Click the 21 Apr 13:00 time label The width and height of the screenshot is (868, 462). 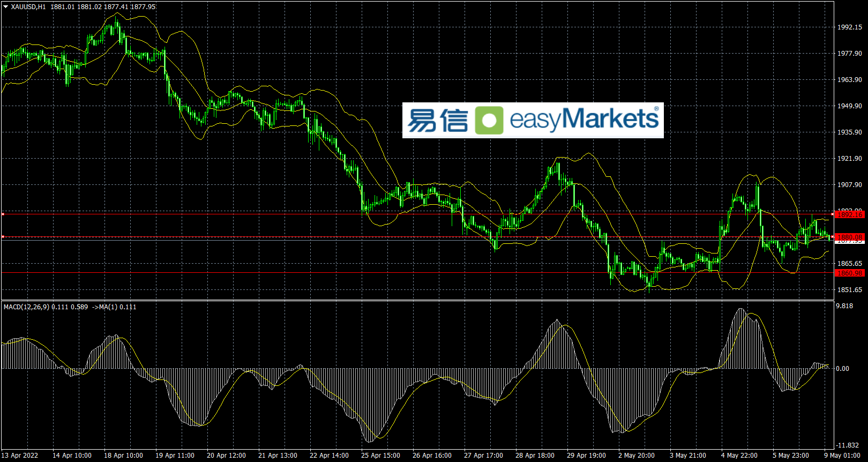[278, 456]
